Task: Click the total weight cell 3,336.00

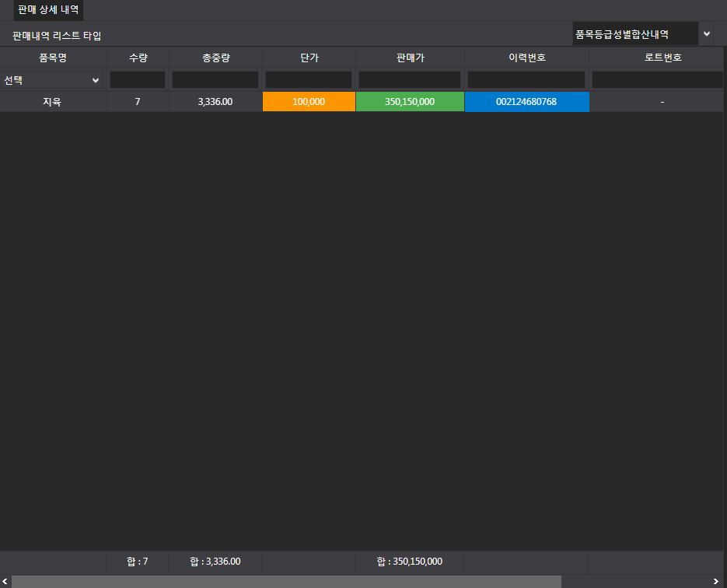Action: point(215,102)
